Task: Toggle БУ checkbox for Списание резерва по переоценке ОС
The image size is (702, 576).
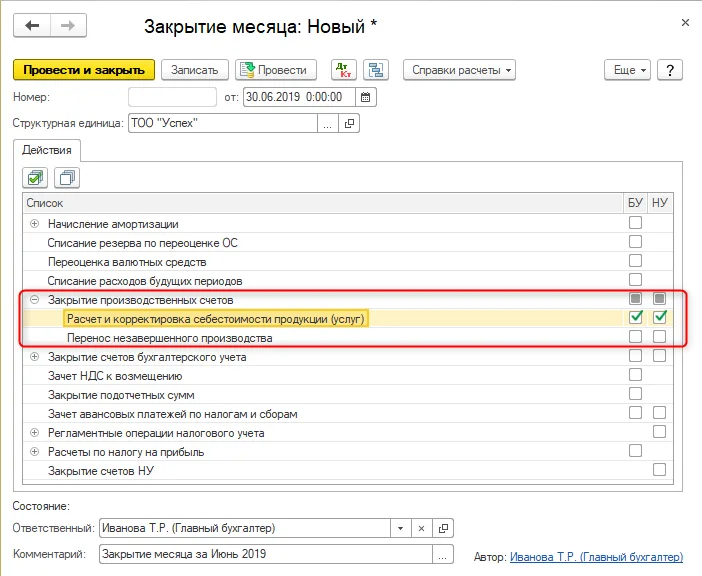Action: 635,242
